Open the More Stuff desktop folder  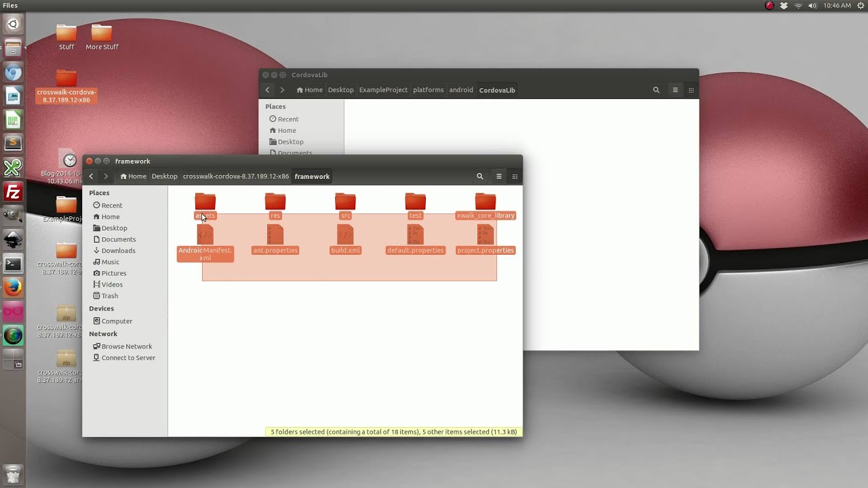pos(102,37)
